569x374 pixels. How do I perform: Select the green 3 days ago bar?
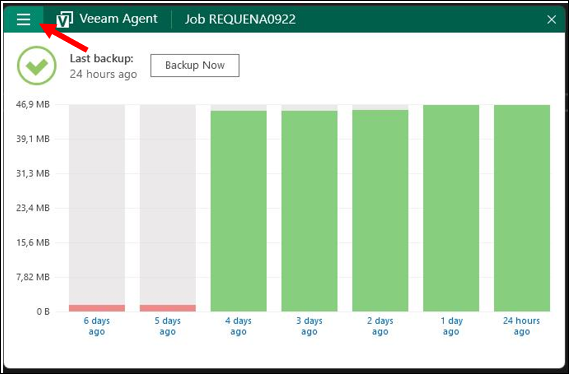(309, 211)
